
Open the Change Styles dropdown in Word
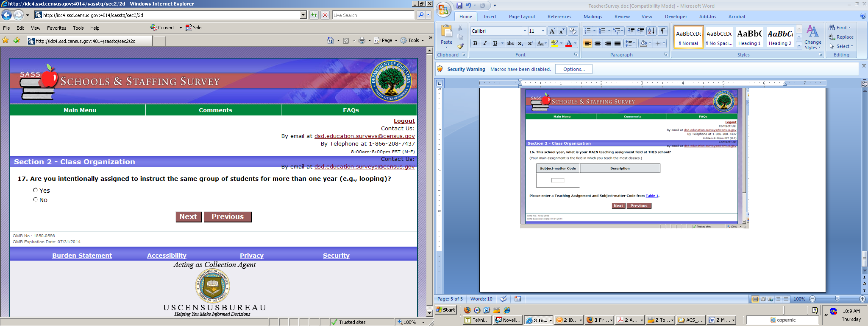812,37
